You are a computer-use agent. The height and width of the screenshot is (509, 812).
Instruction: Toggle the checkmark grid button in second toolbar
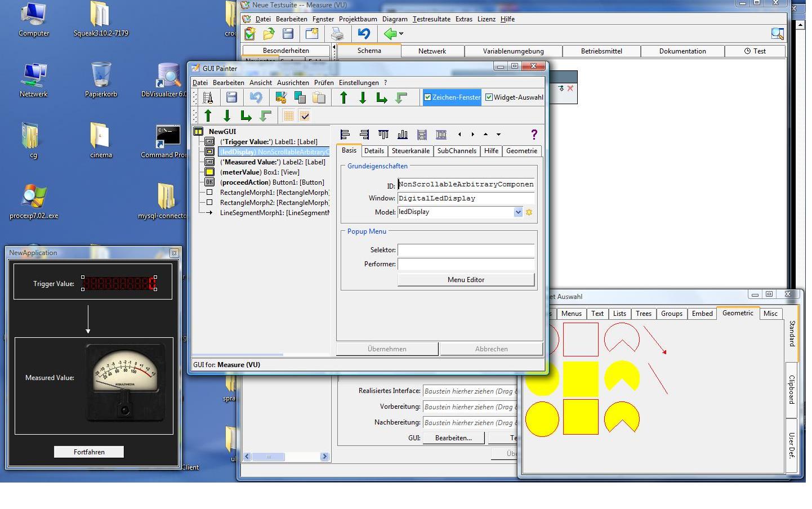tap(305, 116)
